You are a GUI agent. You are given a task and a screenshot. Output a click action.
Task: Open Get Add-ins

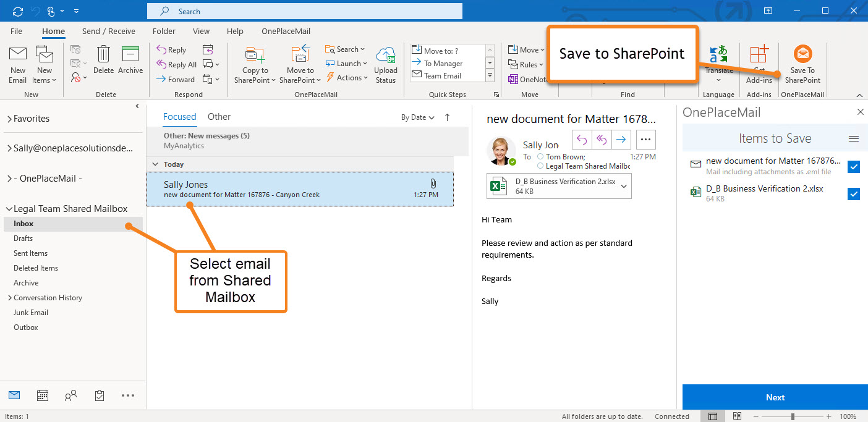click(759, 65)
